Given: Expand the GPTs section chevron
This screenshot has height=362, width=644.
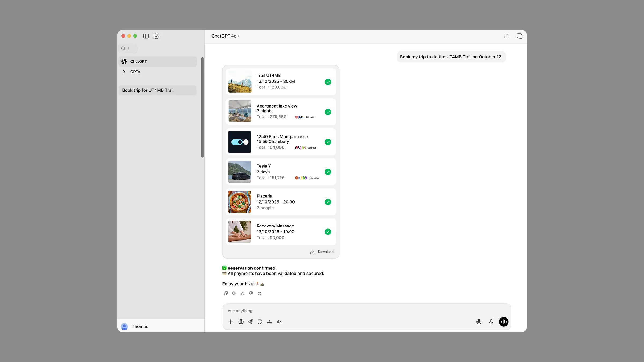Looking at the screenshot, I should pos(124,72).
